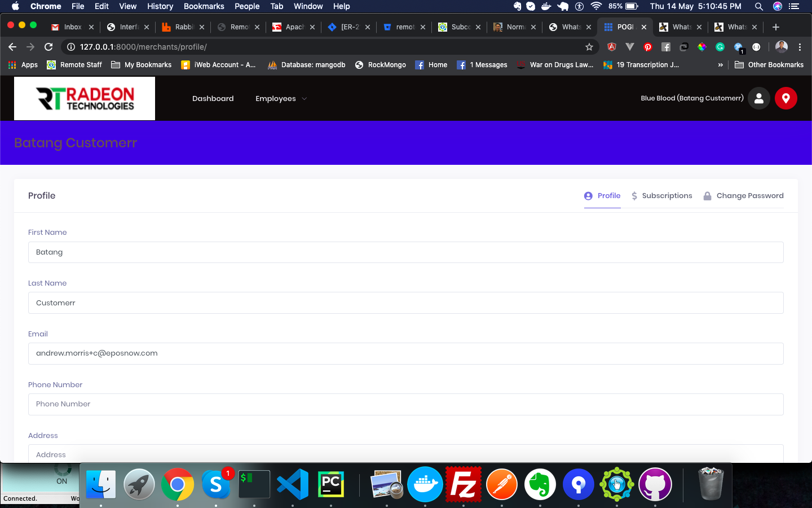Expand the Employees dropdown menu

point(281,98)
